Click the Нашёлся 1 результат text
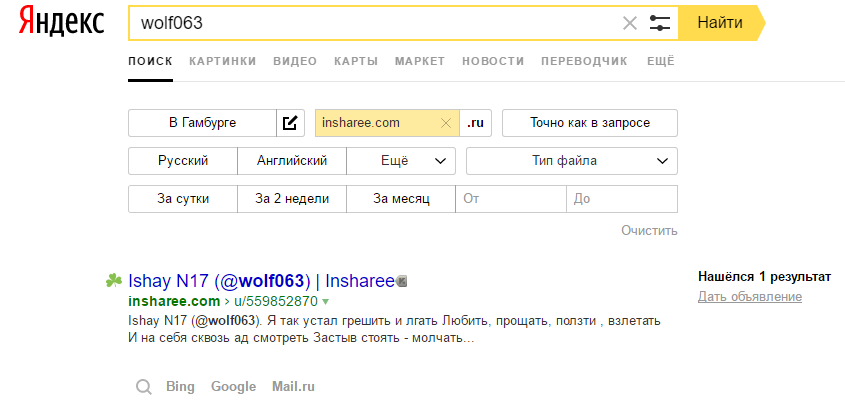 [765, 277]
